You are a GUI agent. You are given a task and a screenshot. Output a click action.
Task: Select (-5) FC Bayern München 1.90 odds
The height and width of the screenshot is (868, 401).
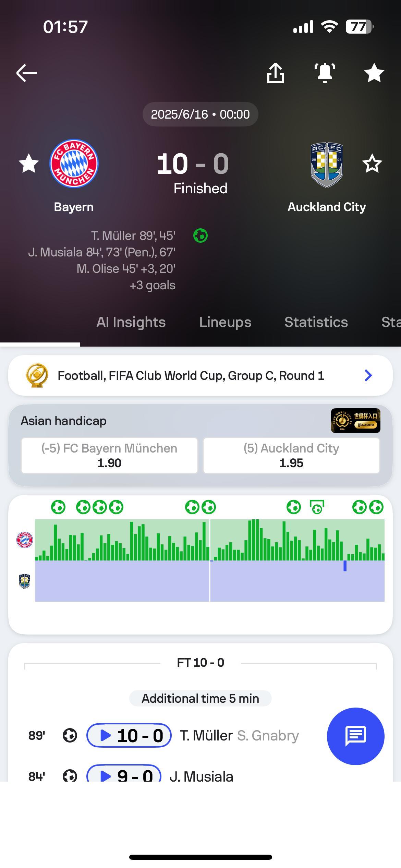(109, 456)
